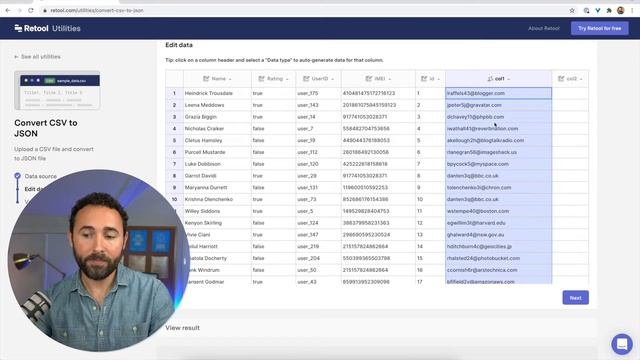Screen dimensions: 640x360
Task: Select email cell ending blogger.com
Action: tap(498, 93)
